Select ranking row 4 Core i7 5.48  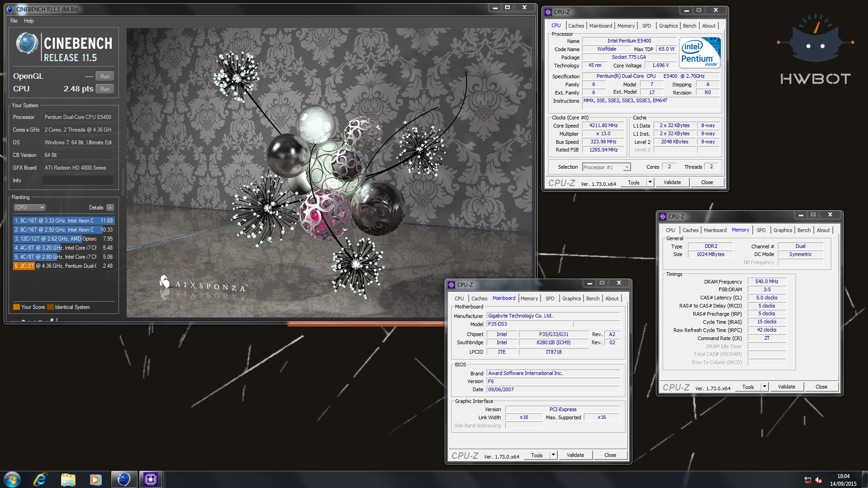[x=64, y=248]
